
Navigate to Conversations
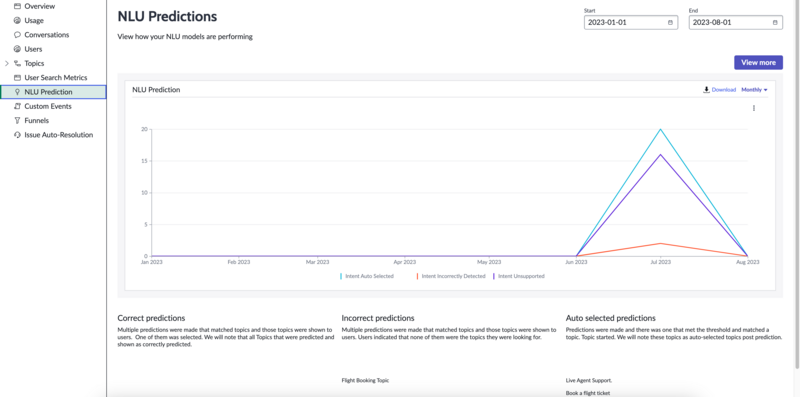click(46, 35)
